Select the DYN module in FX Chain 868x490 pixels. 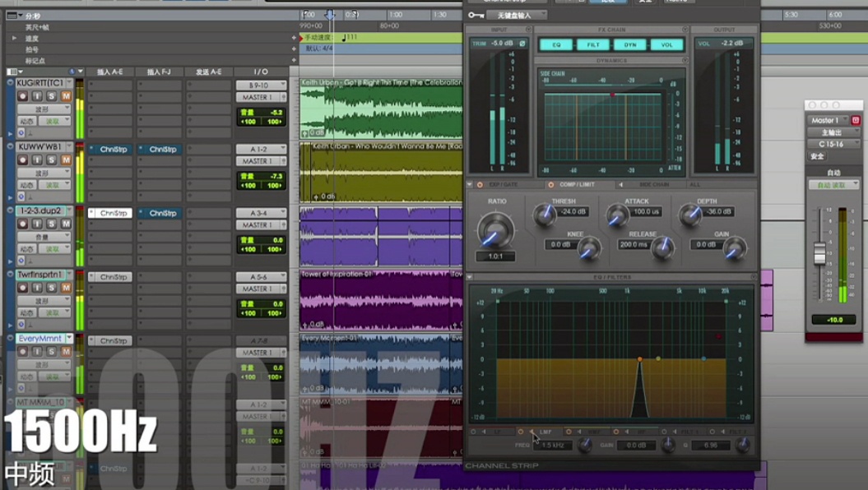point(629,45)
